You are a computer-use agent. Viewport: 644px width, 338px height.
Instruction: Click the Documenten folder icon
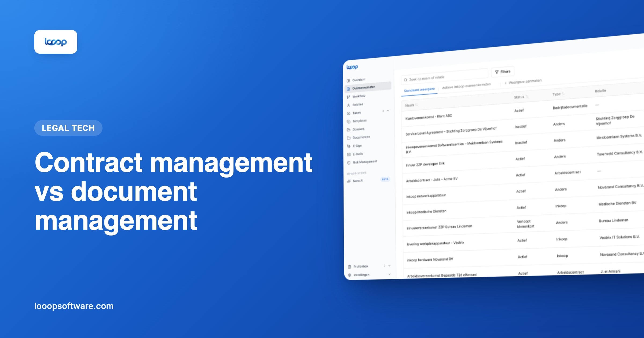[x=349, y=138]
